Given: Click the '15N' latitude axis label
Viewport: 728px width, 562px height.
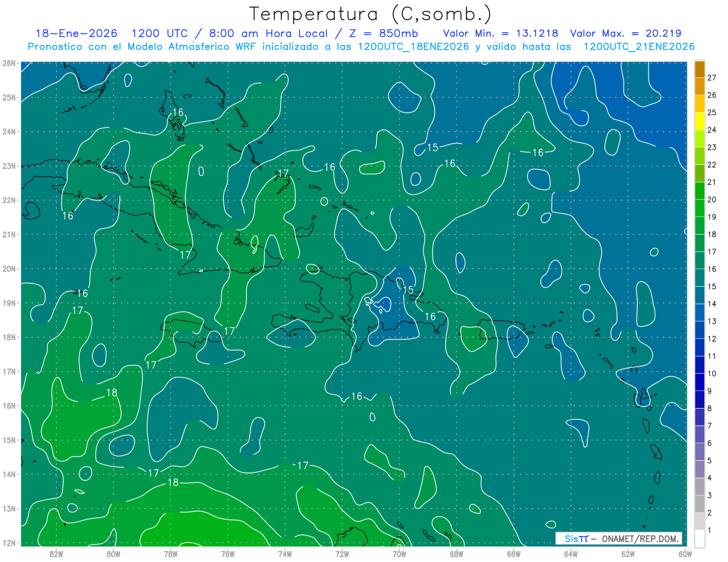Looking at the screenshot, I should click(8, 440).
